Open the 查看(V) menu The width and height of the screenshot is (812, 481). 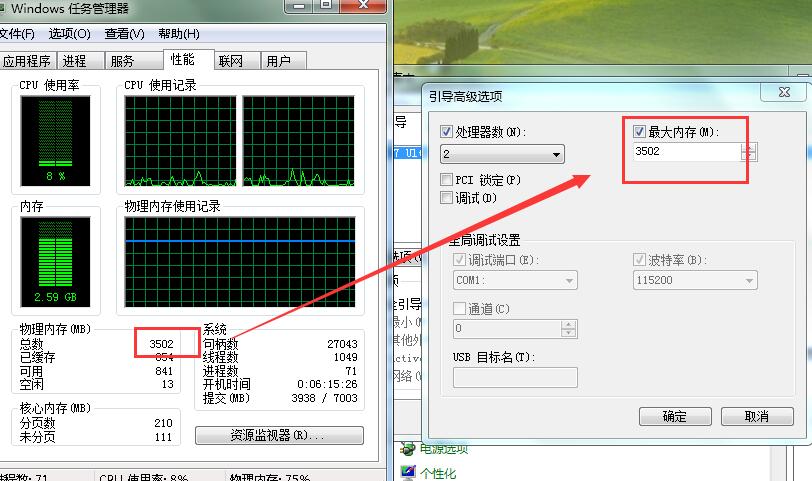tap(124, 34)
